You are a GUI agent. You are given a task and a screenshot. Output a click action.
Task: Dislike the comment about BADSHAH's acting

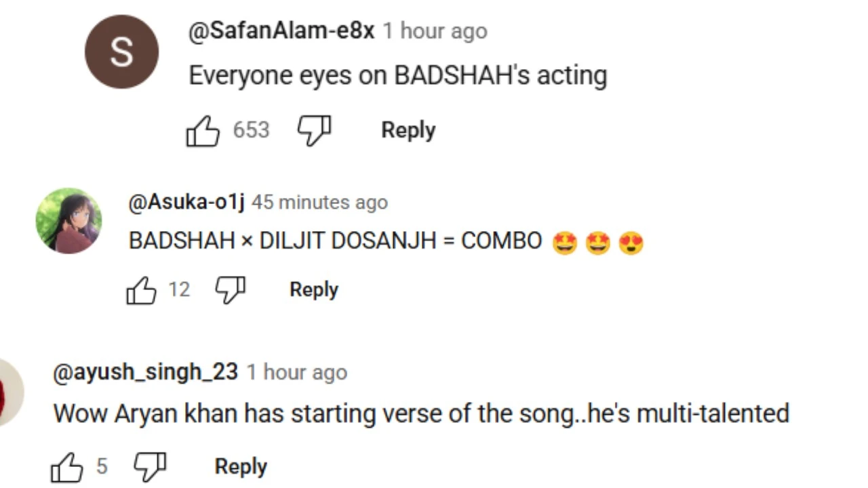pyautogui.click(x=314, y=130)
